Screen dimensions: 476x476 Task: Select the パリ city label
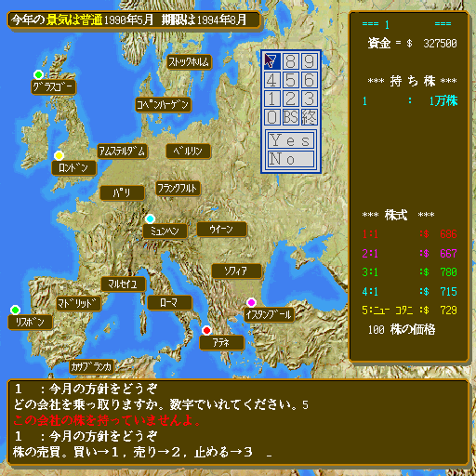tap(122, 193)
